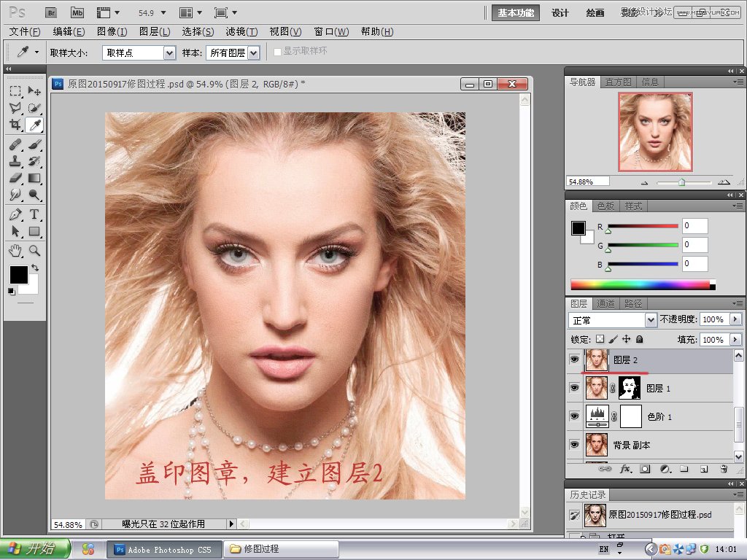
Task: Toggle lock image pixels brush icon
Action: 613,339
